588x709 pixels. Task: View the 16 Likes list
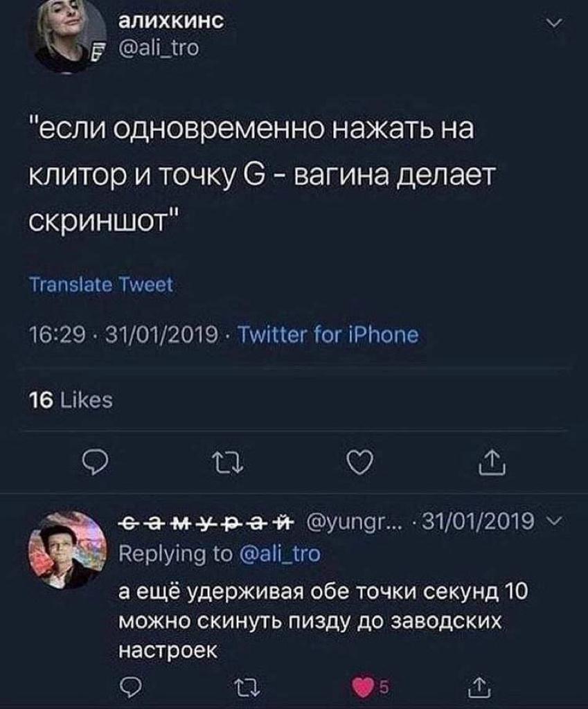tap(71, 400)
